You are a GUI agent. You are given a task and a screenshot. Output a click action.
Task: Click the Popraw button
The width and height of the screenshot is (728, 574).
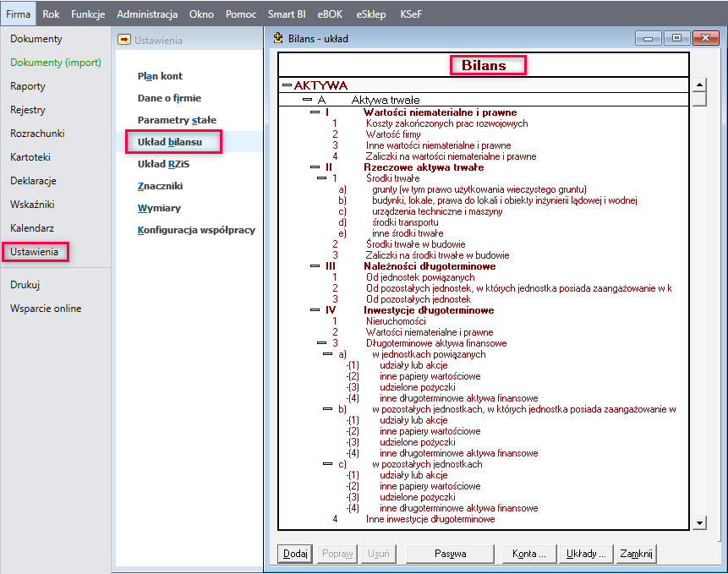click(337, 554)
